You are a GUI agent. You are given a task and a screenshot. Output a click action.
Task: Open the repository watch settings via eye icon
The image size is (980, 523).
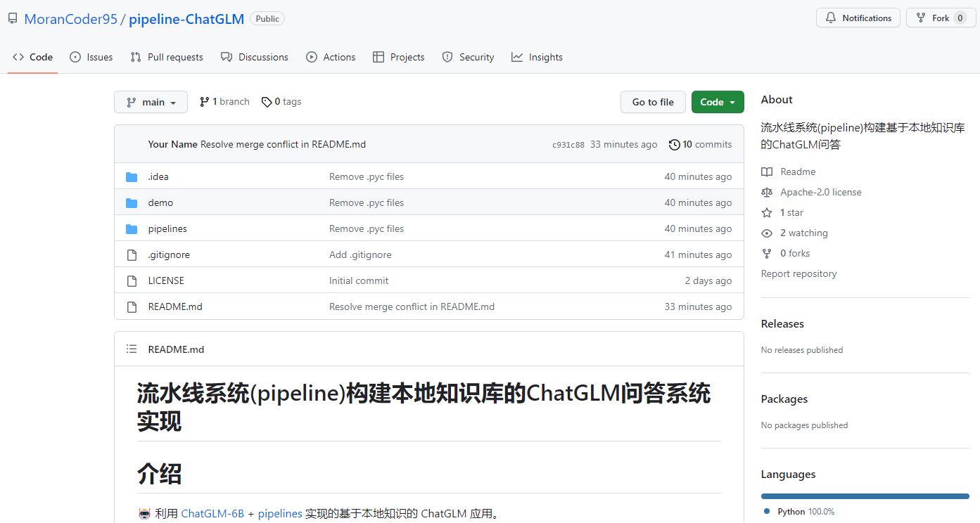[767, 233]
